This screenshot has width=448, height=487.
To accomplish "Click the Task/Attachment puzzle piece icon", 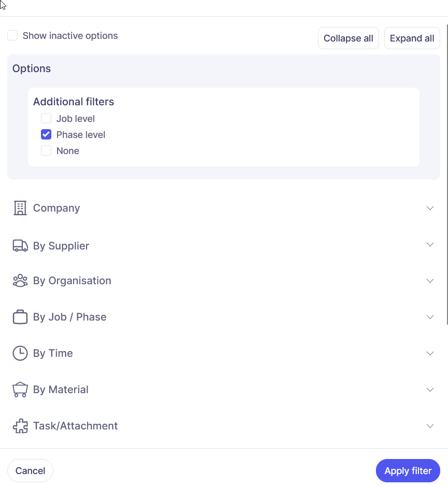I will coord(20,426).
